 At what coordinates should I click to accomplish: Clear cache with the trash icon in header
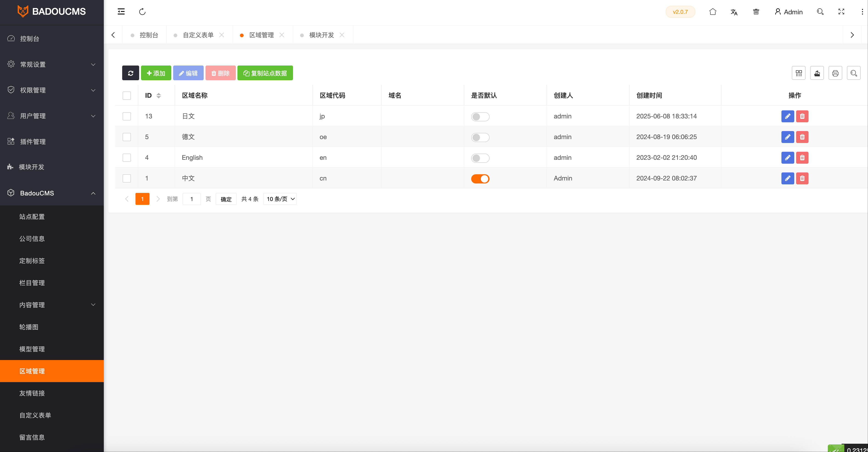click(756, 11)
